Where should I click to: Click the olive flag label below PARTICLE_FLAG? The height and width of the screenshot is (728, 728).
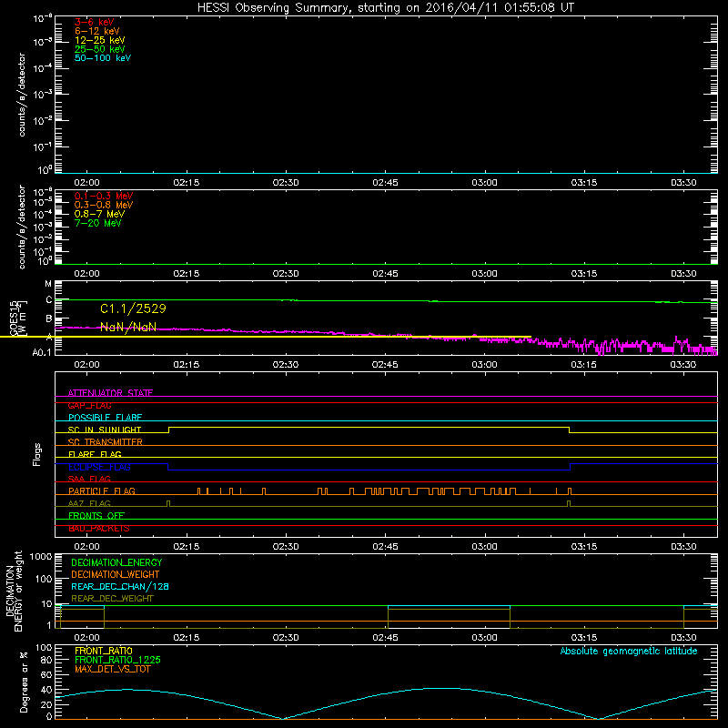pyautogui.click(x=89, y=503)
